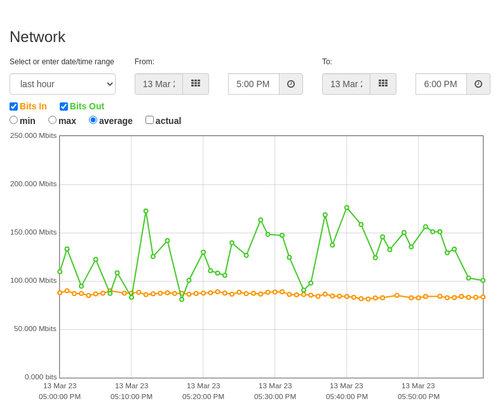Select the max radio button
This screenshot has width=500, height=403.
(x=52, y=120)
